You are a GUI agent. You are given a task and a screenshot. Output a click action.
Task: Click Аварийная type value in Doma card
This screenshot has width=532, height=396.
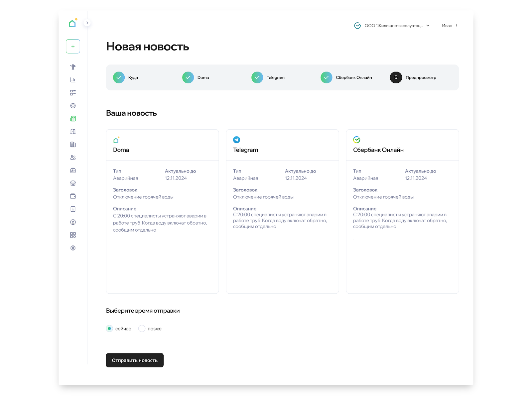point(125,178)
